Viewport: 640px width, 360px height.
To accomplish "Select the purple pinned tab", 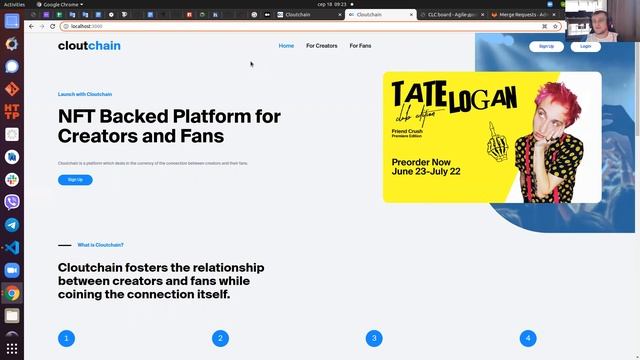I will click(46, 15).
